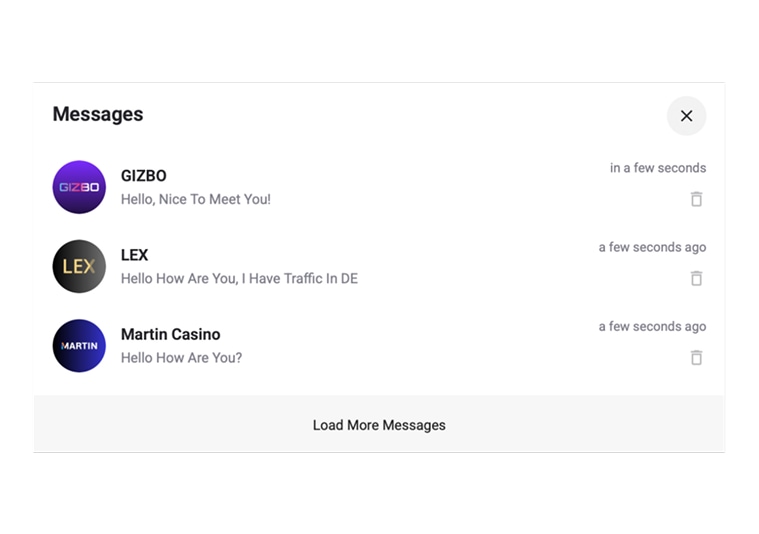Delete the LEX message with trash icon

(x=696, y=278)
